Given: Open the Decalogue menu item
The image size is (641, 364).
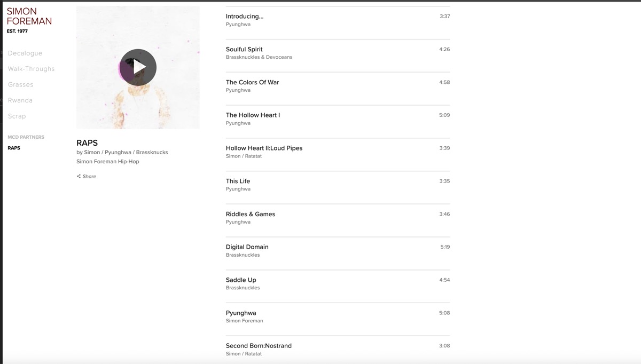Looking at the screenshot, I should pos(25,53).
